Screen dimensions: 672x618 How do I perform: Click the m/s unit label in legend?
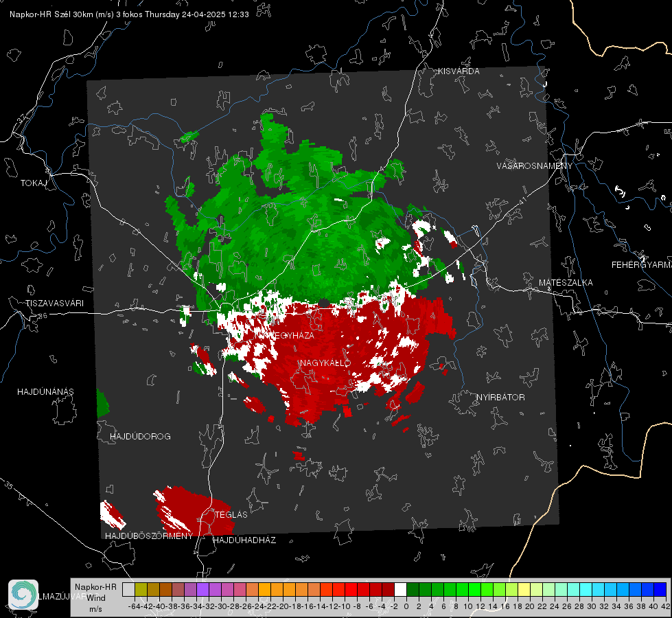(x=95, y=609)
